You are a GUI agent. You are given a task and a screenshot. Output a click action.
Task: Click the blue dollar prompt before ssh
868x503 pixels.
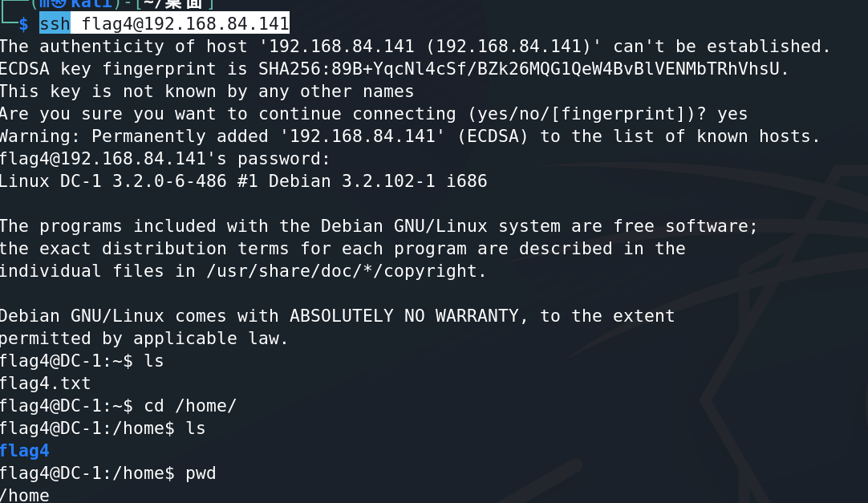[x=23, y=24]
